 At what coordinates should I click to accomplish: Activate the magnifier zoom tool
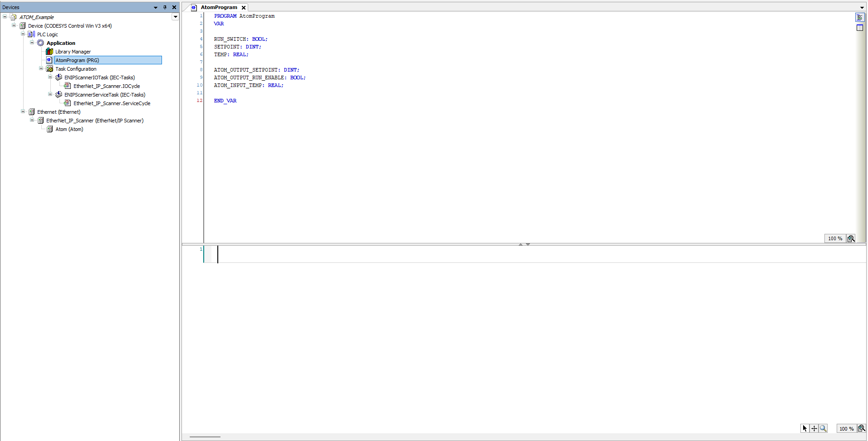click(x=823, y=428)
